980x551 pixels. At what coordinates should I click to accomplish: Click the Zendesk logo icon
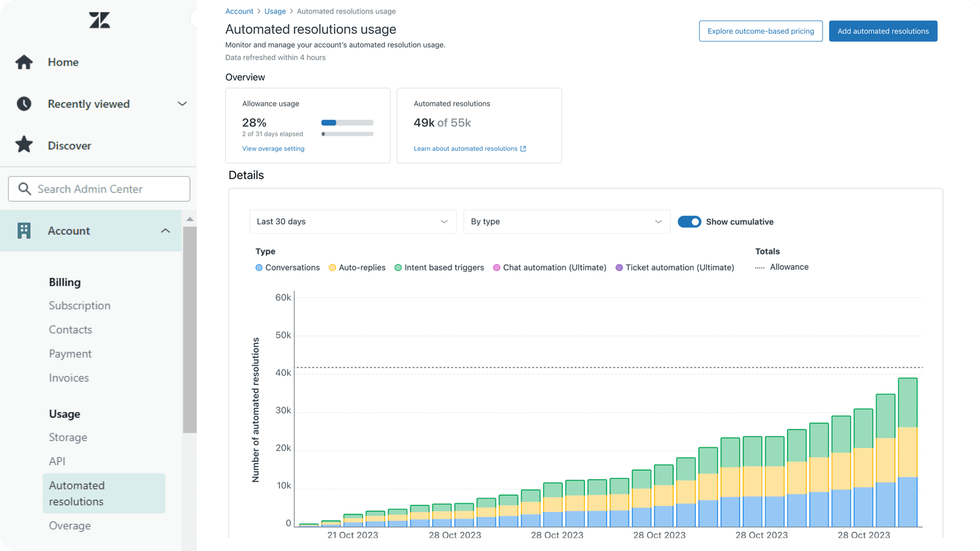coord(99,19)
